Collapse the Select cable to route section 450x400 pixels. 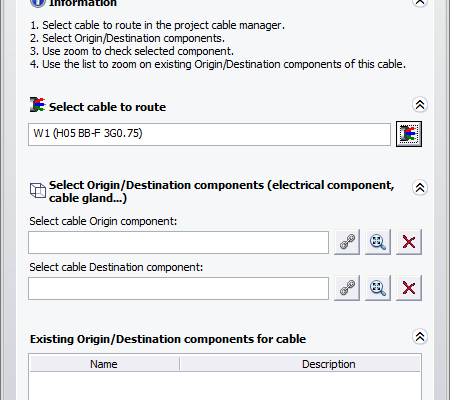(x=420, y=105)
